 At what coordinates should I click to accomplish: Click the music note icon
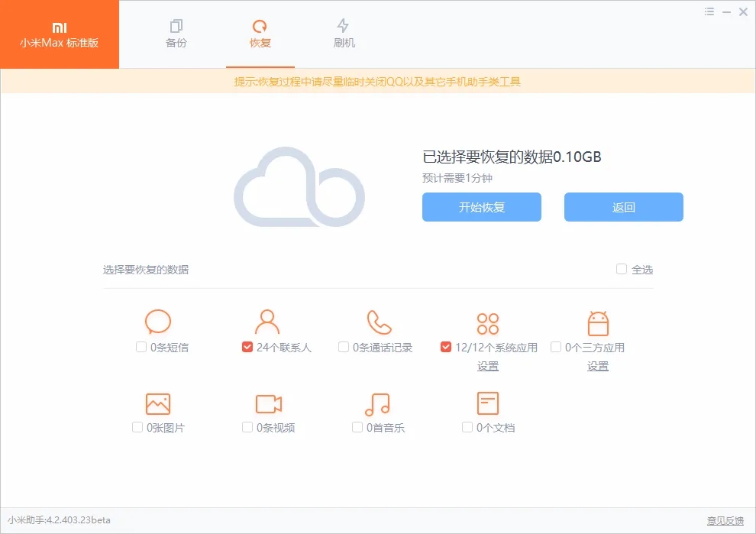[x=377, y=403]
